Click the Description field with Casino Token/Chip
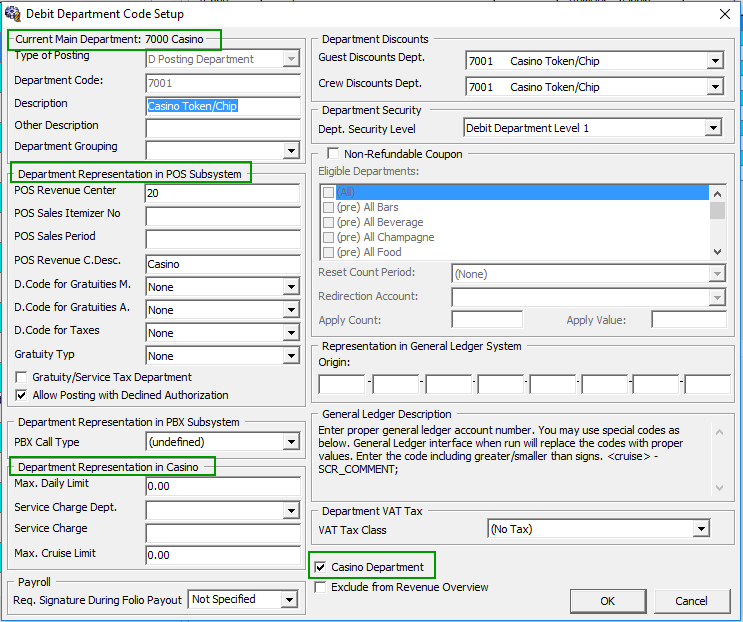Image resolution: width=743 pixels, height=622 pixels. point(223,106)
